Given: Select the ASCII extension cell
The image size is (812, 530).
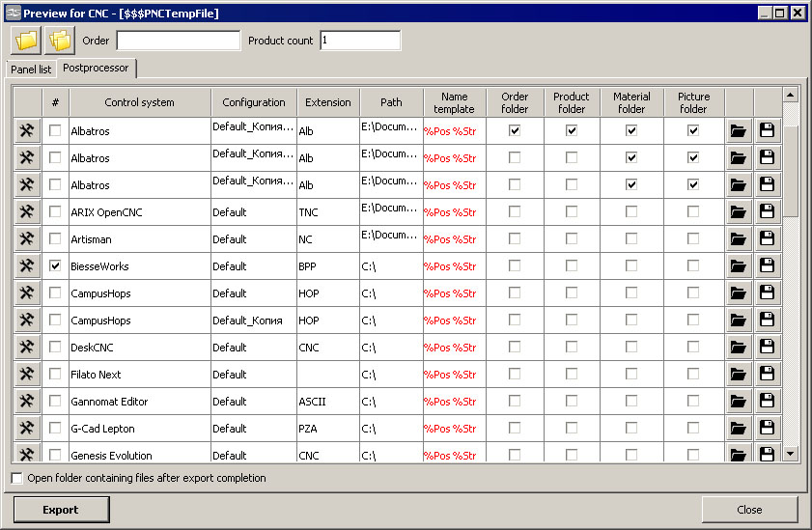Looking at the screenshot, I should [328, 402].
